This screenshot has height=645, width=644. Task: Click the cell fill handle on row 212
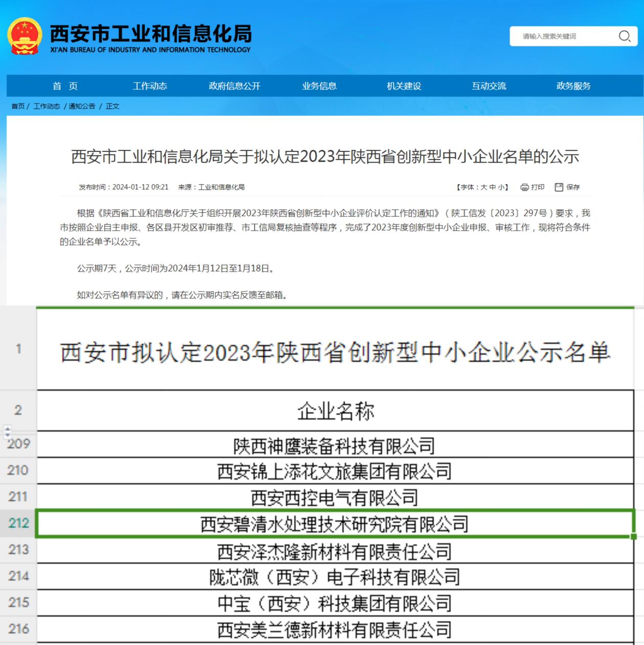(x=634, y=536)
